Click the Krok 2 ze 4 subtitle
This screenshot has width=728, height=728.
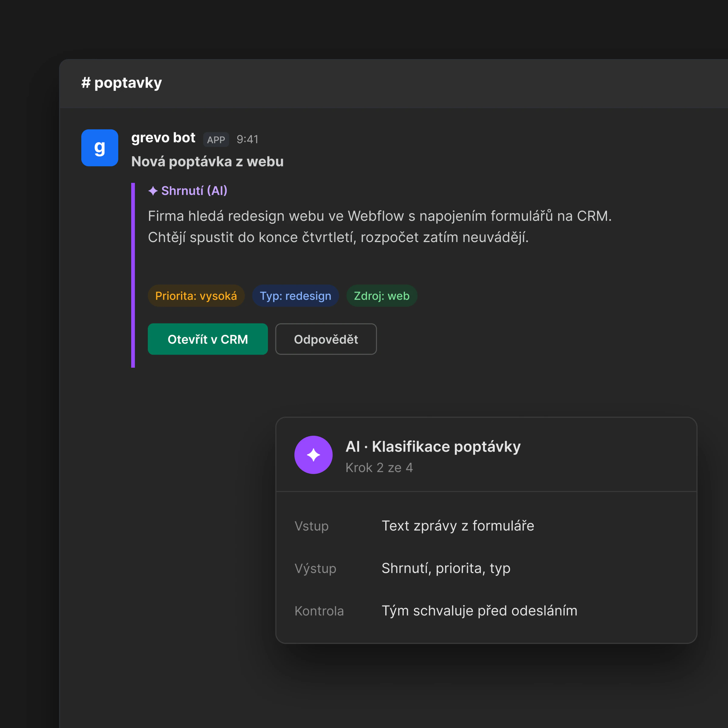(379, 468)
